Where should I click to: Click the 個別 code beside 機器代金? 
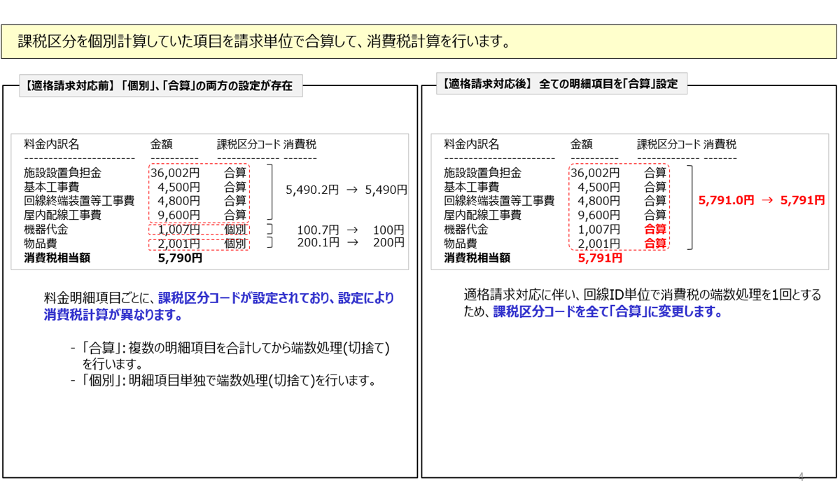click(235, 230)
